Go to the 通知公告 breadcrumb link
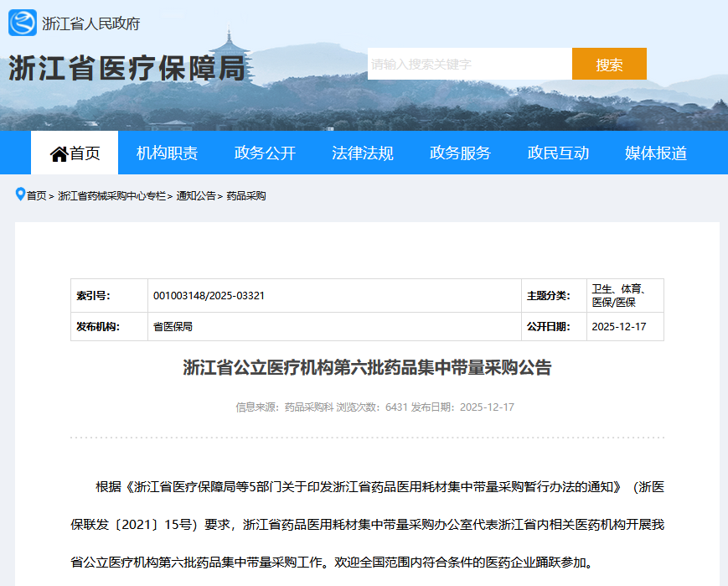728x586 pixels. pyautogui.click(x=196, y=196)
